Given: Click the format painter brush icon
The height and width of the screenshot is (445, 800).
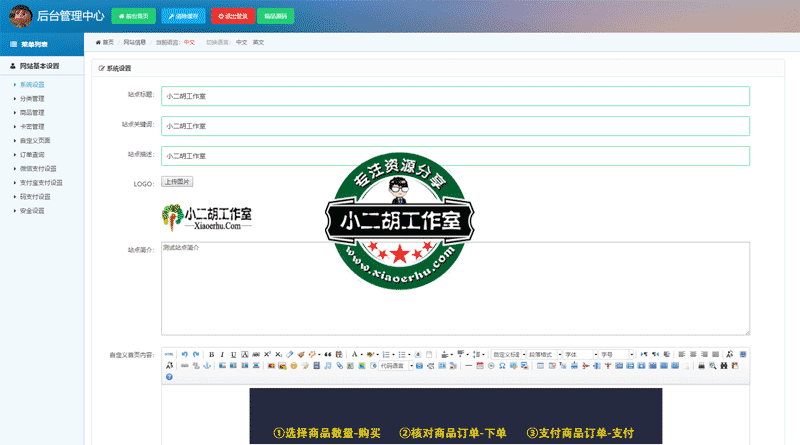Looking at the screenshot, I should pyautogui.click(x=301, y=354).
